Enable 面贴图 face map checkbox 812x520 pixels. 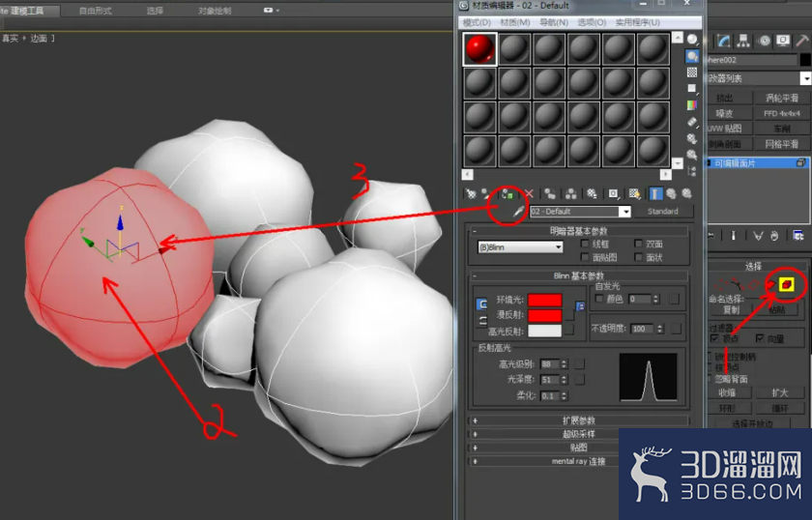[x=585, y=257]
